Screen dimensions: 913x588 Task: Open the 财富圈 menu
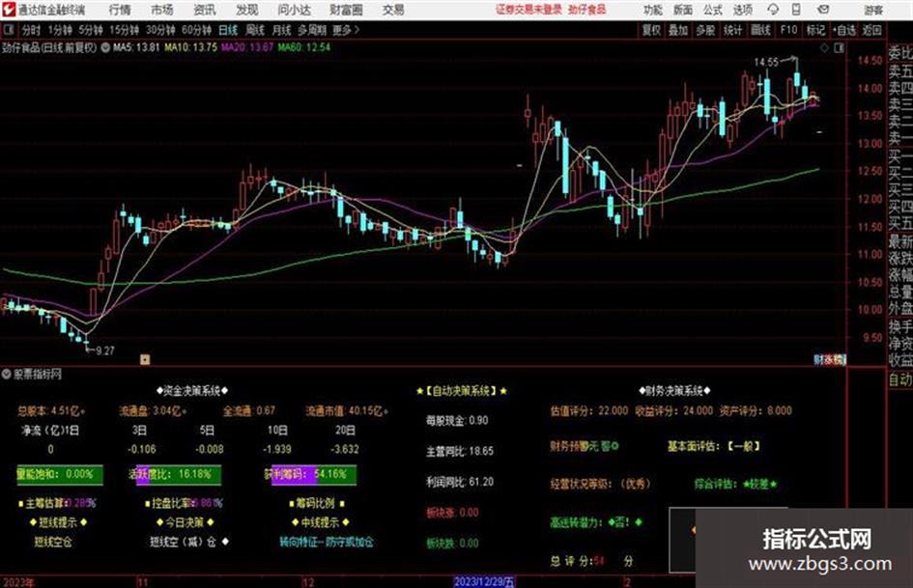tap(346, 10)
